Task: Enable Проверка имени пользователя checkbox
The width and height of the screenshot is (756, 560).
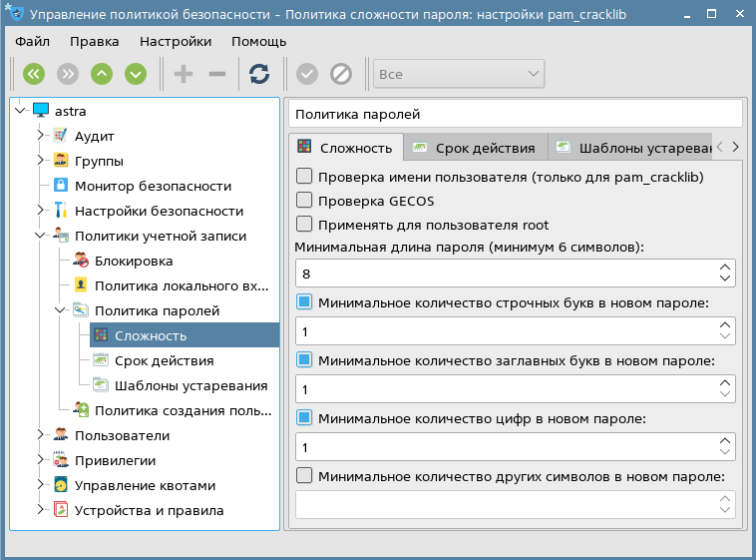Action: point(304,177)
